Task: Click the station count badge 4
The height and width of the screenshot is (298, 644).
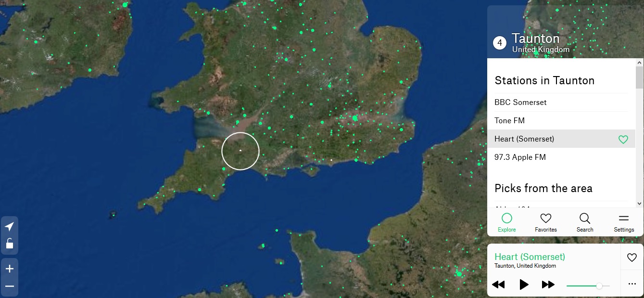Action: coord(500,43)
